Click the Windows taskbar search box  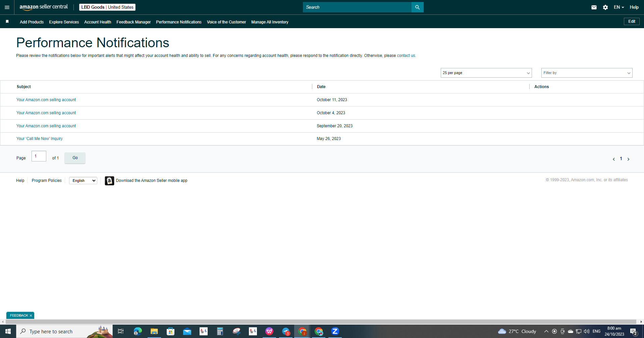coord(64,331)
